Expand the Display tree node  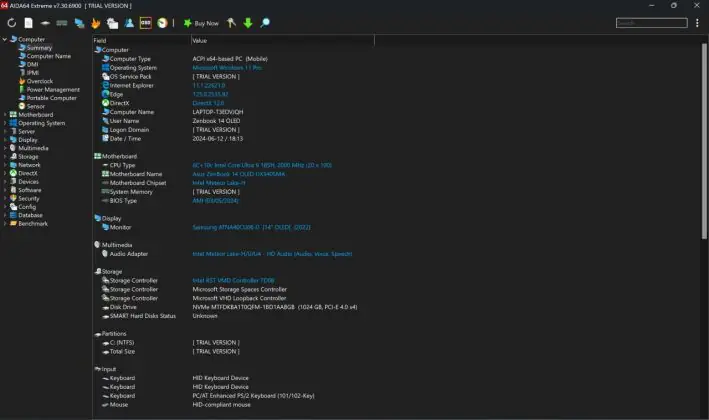pyautogui.click(x=5, y=140)
